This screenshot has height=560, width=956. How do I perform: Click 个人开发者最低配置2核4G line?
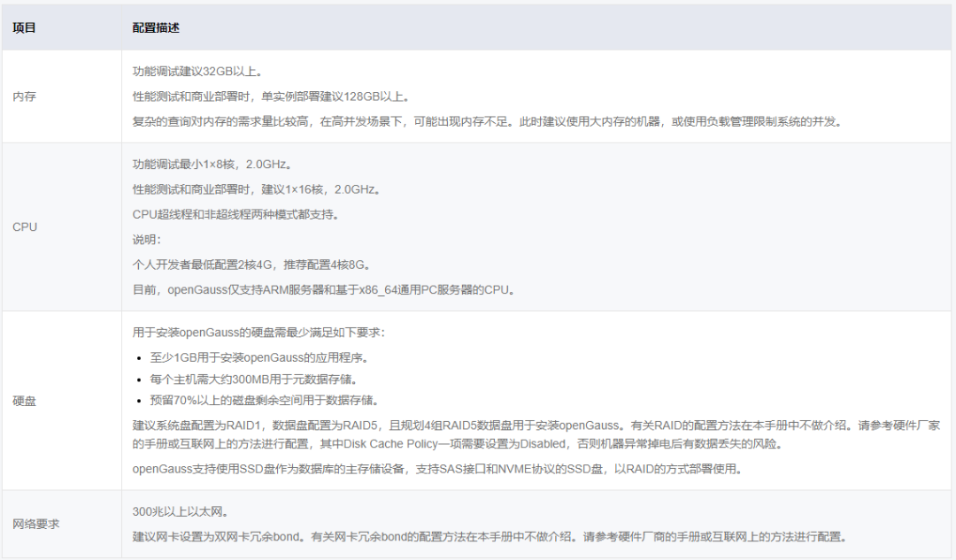[x=251, y=265]
